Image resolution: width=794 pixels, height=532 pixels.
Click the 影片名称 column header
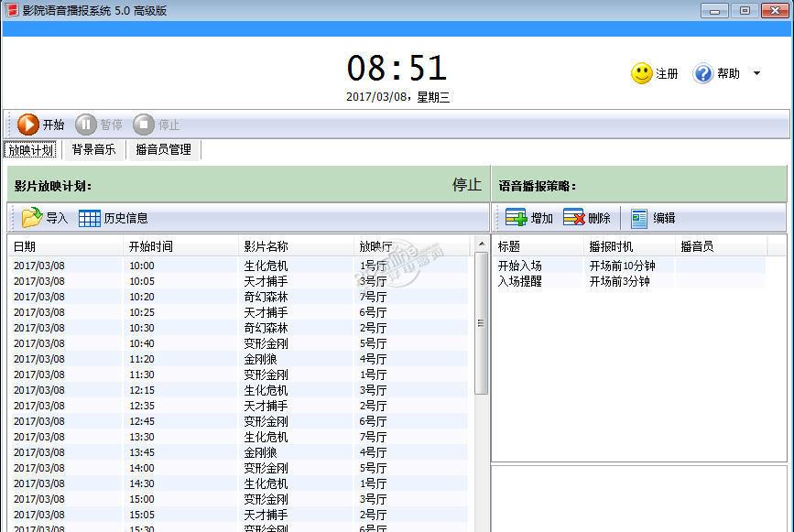click(x=296, y=246)
